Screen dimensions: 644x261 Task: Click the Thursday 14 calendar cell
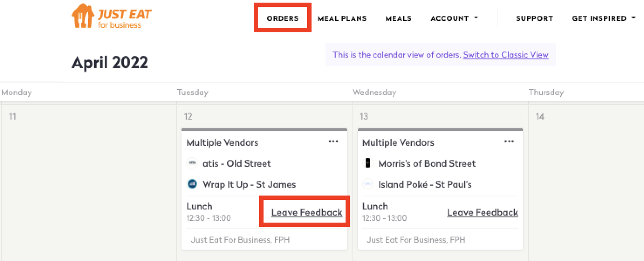pyautogui.click(x=586, y=183)
